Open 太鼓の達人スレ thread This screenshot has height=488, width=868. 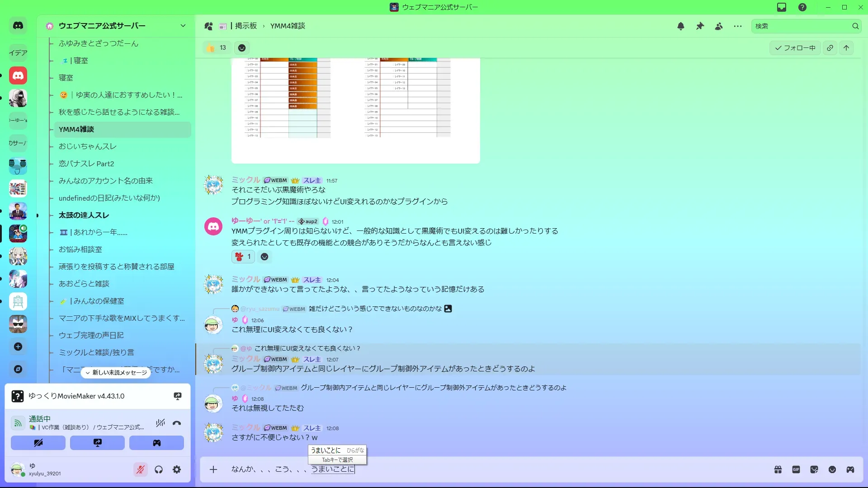click(84, 215)
